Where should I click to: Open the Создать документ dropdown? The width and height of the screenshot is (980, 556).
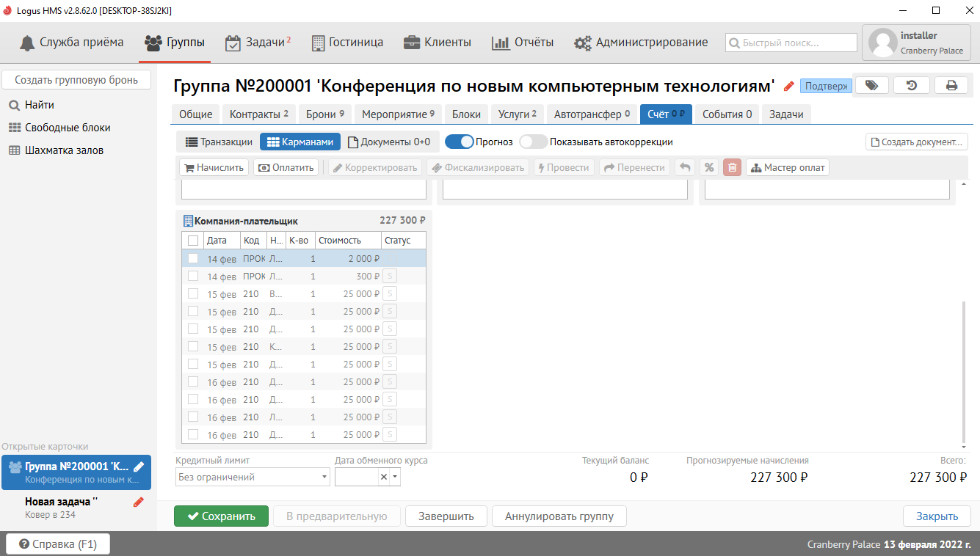(917, 142)
